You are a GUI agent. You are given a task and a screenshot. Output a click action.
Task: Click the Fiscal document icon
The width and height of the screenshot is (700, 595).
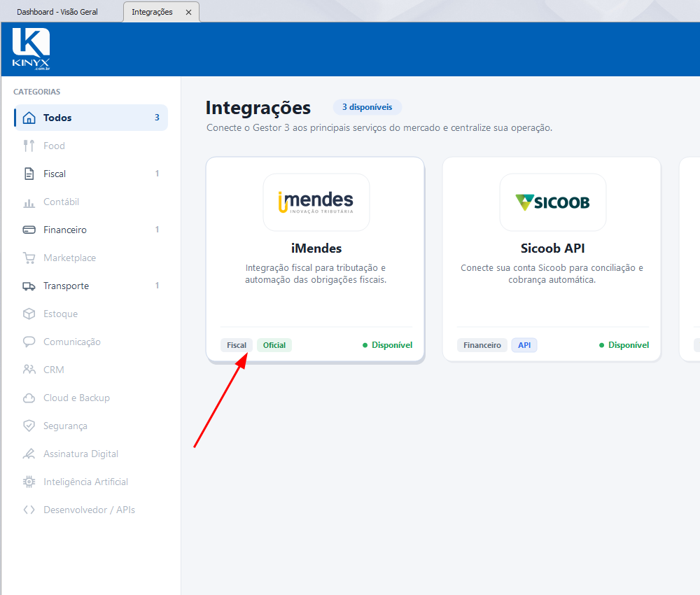pos(29,174)
